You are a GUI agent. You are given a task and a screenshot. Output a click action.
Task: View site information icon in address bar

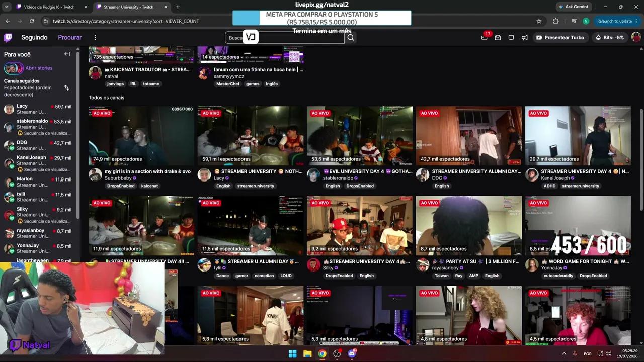[x=46, y=21]
